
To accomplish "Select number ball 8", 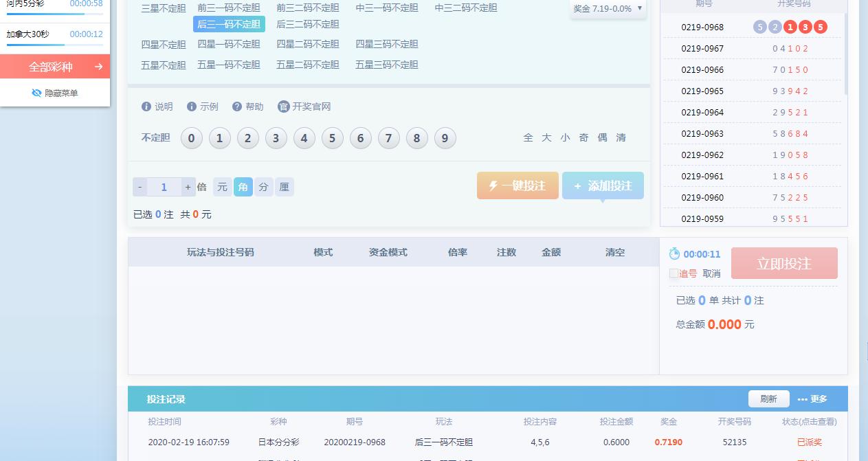I will 417,138.
